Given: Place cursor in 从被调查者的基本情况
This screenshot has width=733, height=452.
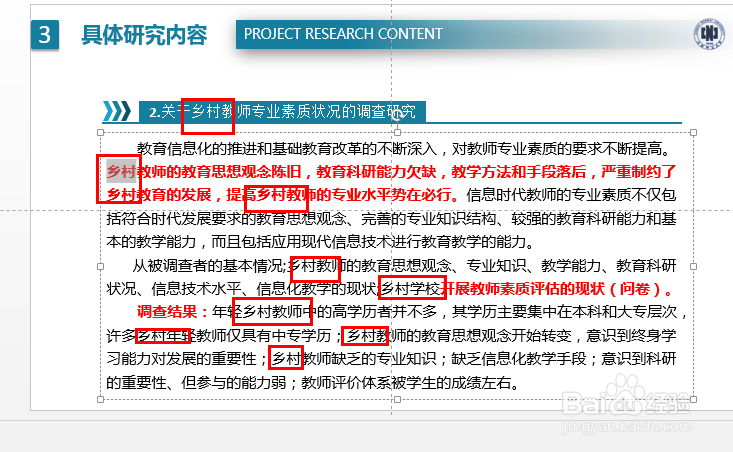Looking at the screenshot, I should coord(208,266).
